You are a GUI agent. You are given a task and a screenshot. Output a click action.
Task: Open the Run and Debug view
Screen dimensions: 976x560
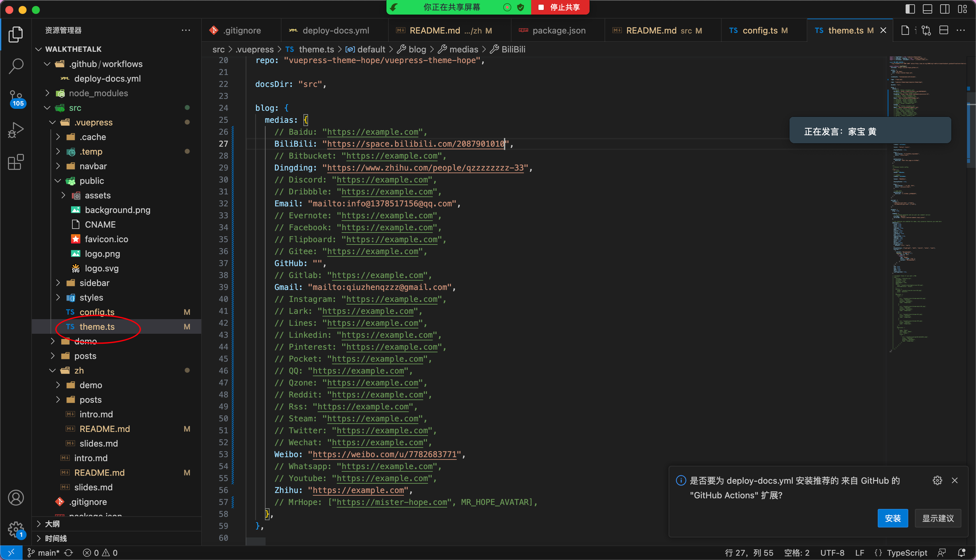pyautogui.click(x=16, y=130)
